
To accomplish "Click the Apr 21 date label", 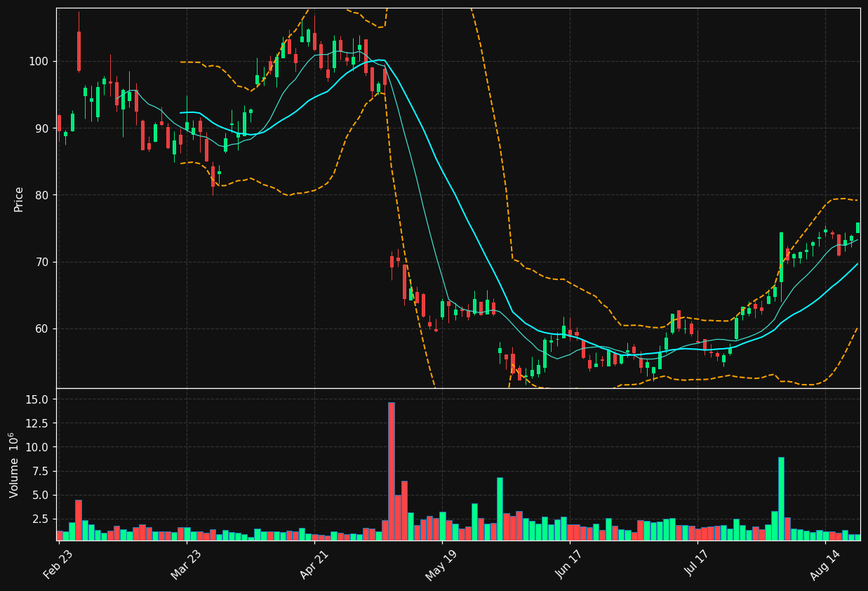I will pyautogui.click(x=314, y=565).
